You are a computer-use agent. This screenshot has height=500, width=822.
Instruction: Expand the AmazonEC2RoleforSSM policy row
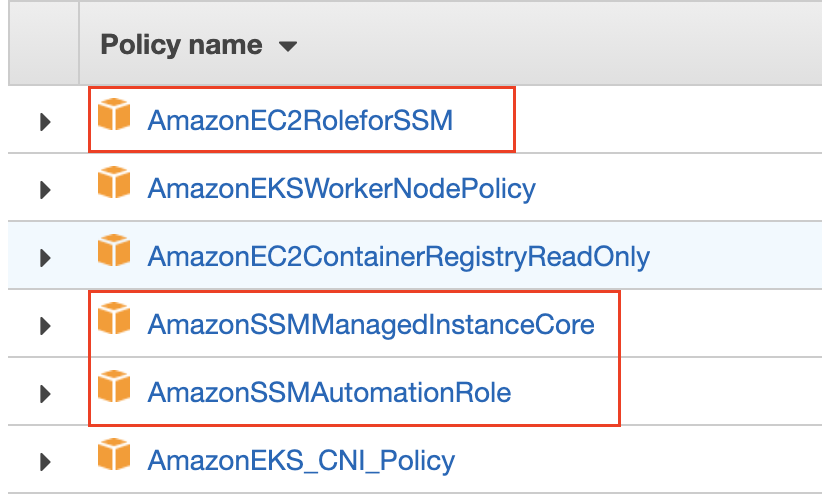click(x=44, y=122)
